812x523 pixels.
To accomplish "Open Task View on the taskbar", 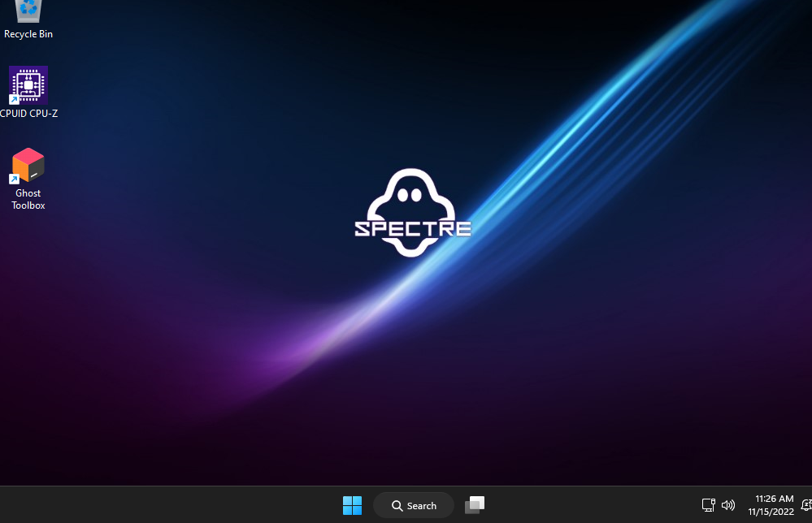I will pyautogui.click(x=475, y=505).
